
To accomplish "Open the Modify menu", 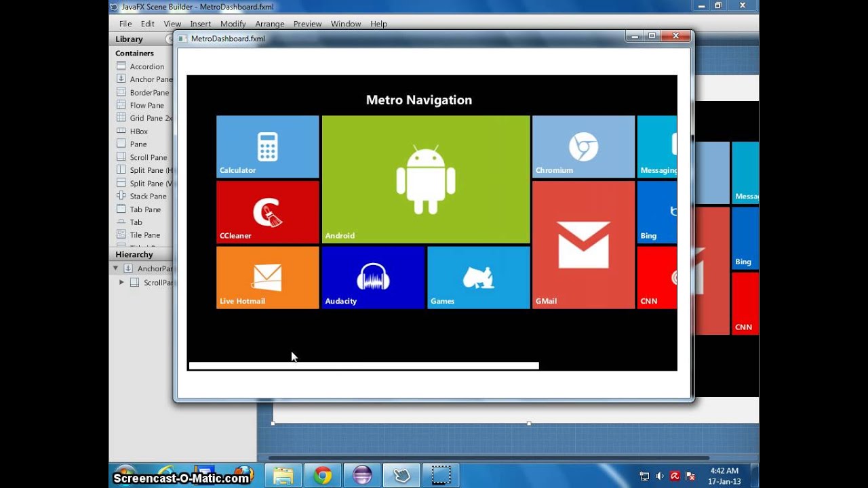I will point(233,24).
